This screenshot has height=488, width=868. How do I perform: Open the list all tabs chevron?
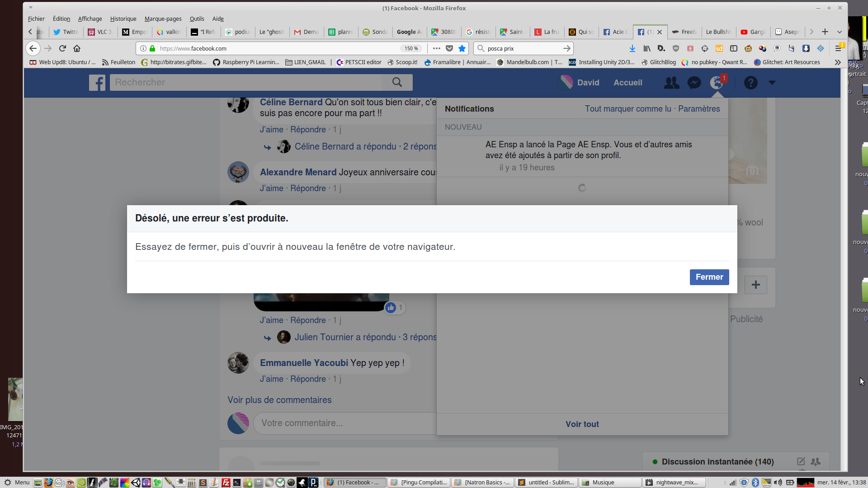[x=839, y=32]
